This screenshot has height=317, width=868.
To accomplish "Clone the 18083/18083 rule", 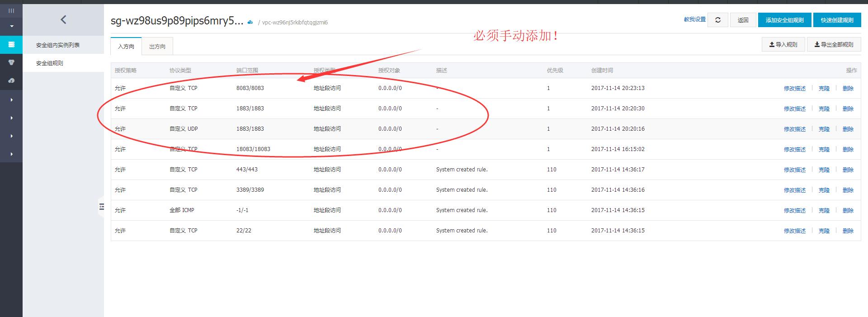I will click(x=824, y=150).
